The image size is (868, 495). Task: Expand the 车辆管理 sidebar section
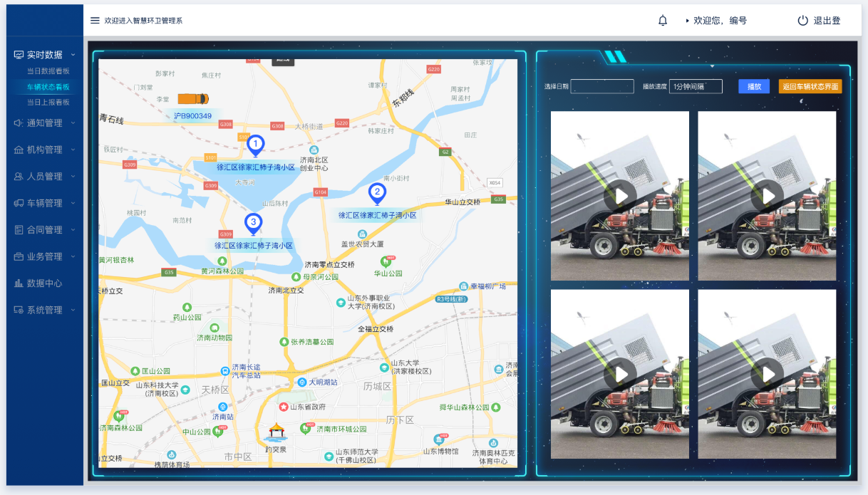pos(44,203)
